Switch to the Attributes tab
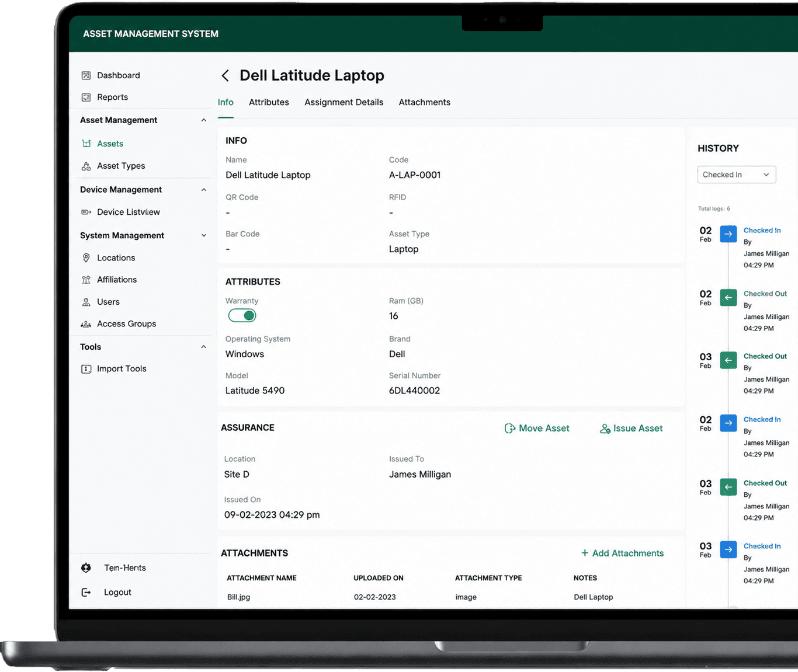This screenshot has width=798, height=672. point(269,102)
